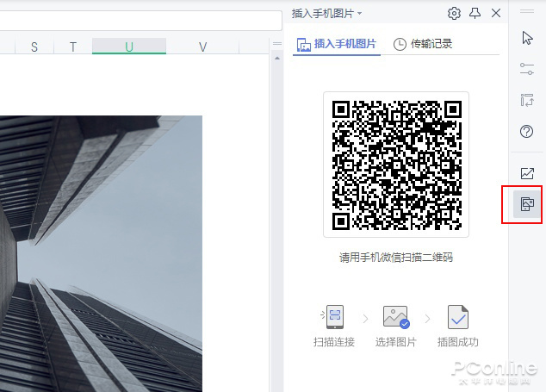Click the 扫描连接 label
546x392 pixels.
pyautogui.click(x=334, y=342)
